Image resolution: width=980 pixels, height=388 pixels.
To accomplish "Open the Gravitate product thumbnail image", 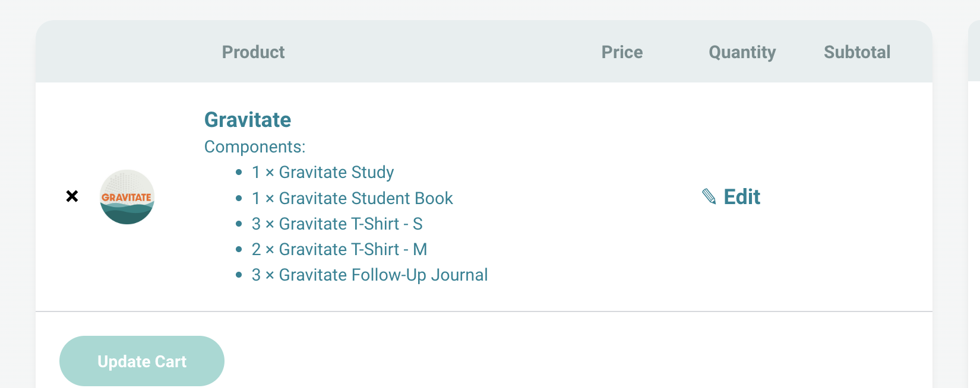I will (127, 197).
